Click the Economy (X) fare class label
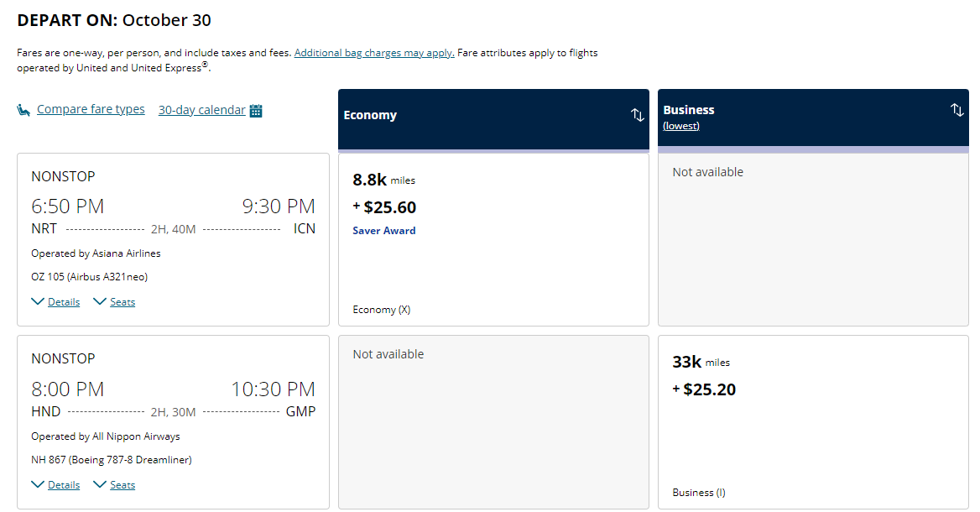980x512 pixels. (x=382, y=309)
